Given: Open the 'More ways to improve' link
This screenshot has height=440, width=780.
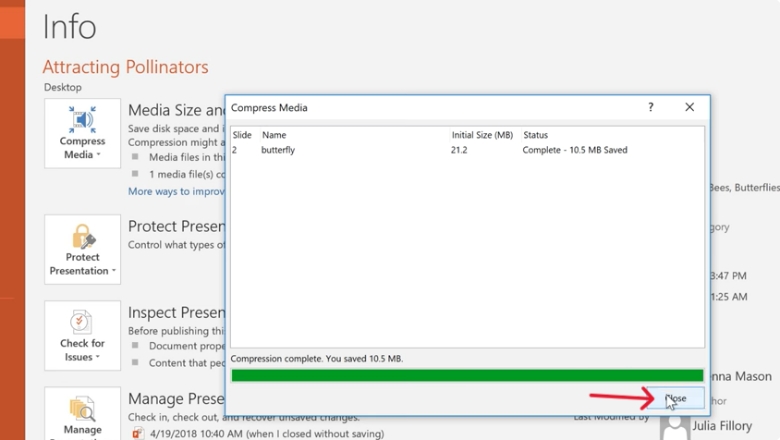Looking at the screenshot, I should pos(176,191).
